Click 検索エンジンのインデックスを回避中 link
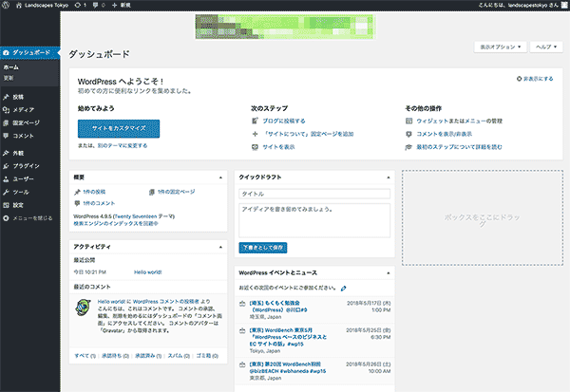 (x=116, y=224)
